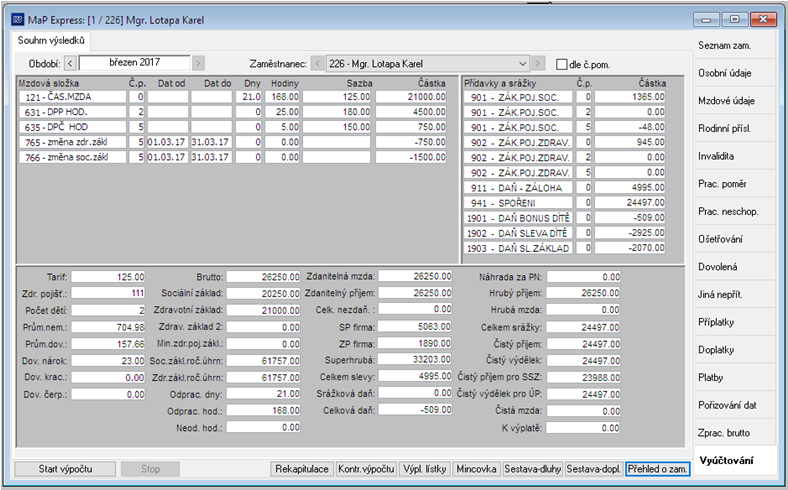Click the amount cell 21000.00

pos(411,96)
